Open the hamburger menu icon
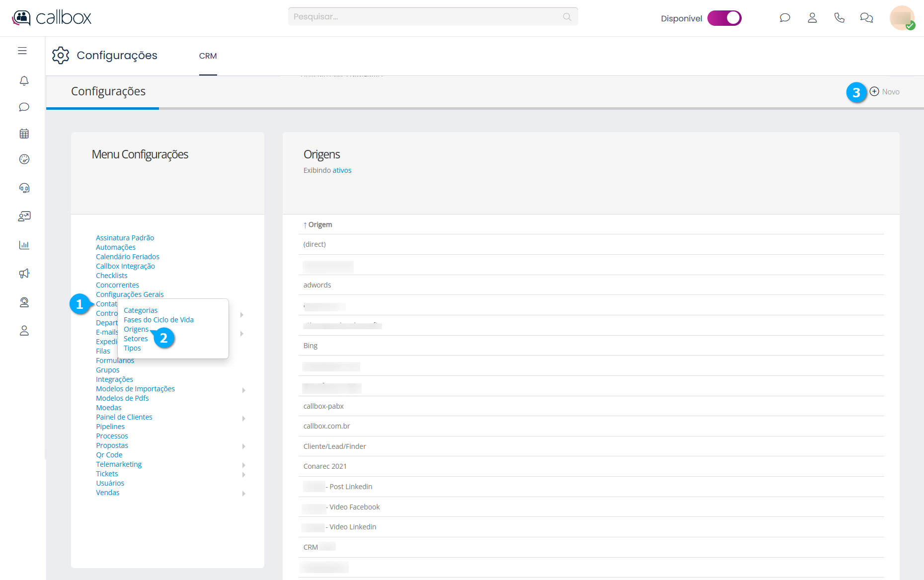The height and width of the screenshot is (580, 924). (22, 51)
